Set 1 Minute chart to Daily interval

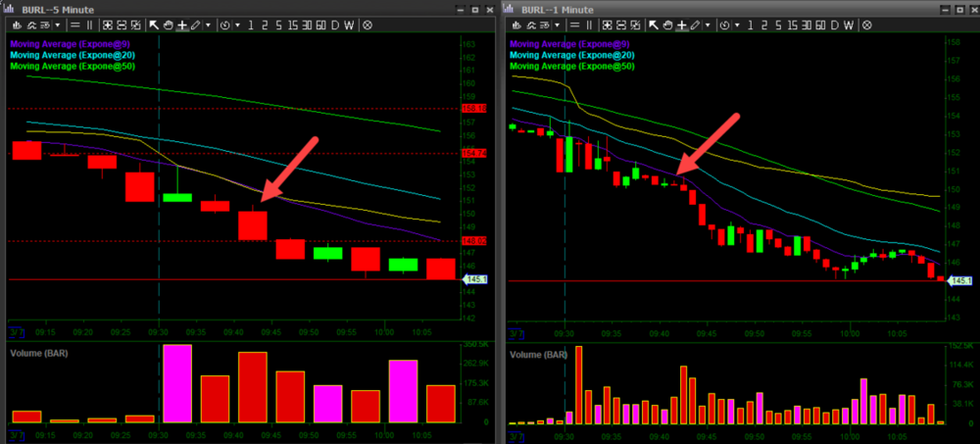point(833,25)
